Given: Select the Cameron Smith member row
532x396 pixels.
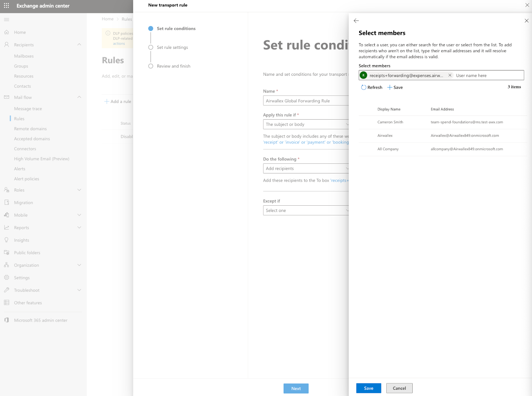Looking at the screenshot, I should 390,122.
